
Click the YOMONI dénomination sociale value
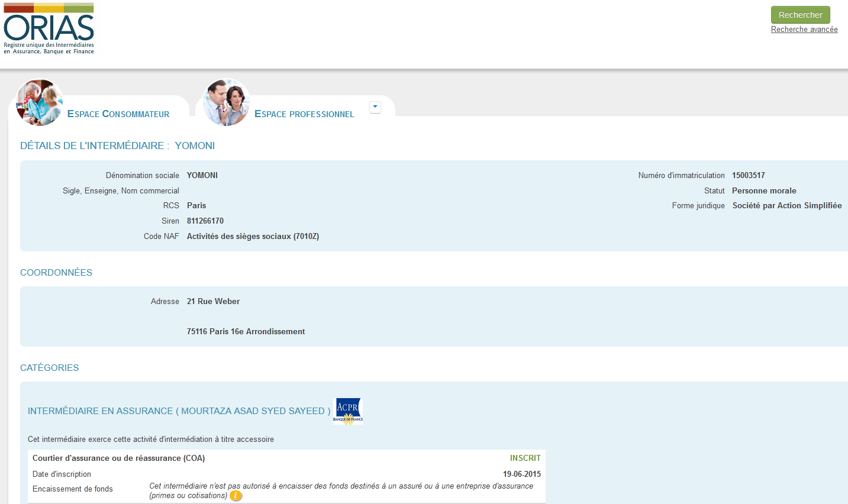pos(202,176)
